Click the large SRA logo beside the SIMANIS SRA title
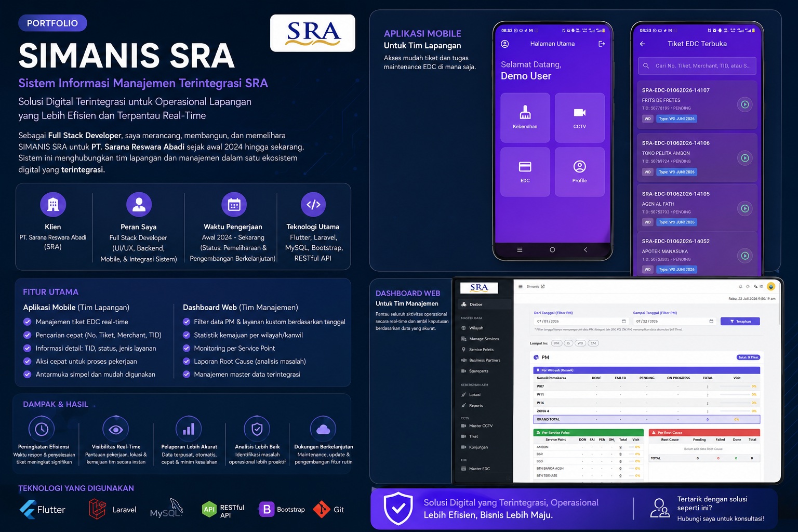Image resolution: width=798 pixels, height=532 pixels. pos(313,33)
